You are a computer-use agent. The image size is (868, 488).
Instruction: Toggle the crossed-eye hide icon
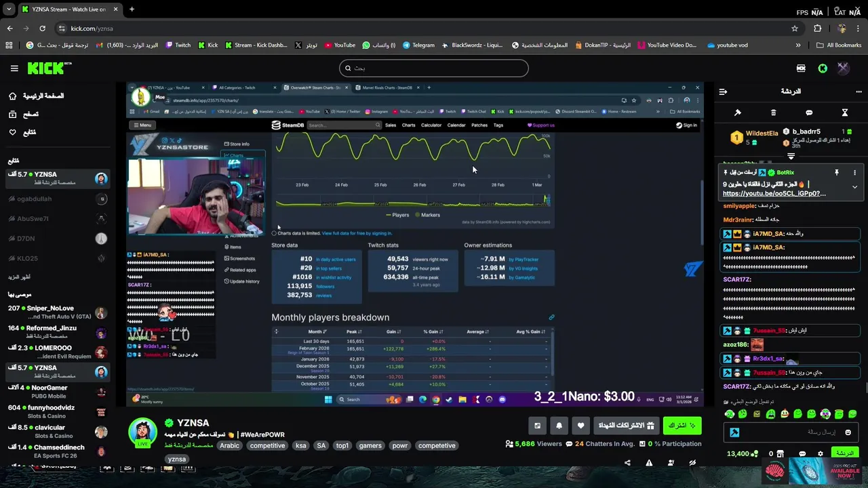click(x=692, y=463)
